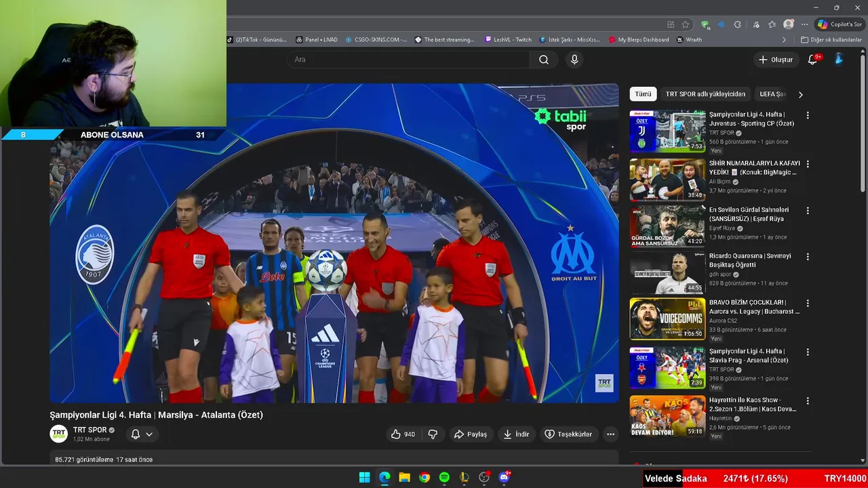
Task: Open BRAVO BİZİM ÇOCUKLAR video title
Action: [754, 307]
